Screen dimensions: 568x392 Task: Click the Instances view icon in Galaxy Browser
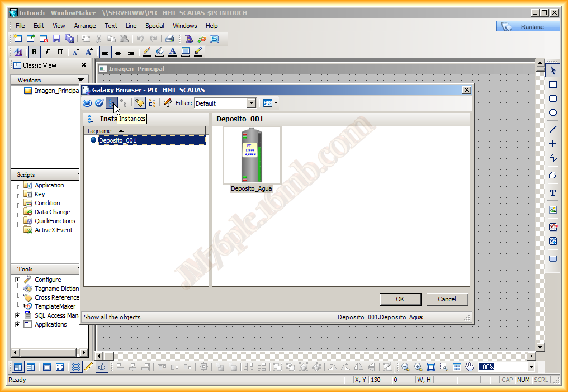(x=111, y=103)
